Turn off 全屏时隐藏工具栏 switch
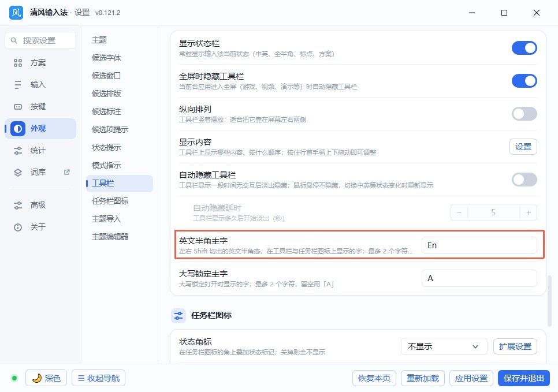This screenshot has height=392, width=558. tap(524, 81)
